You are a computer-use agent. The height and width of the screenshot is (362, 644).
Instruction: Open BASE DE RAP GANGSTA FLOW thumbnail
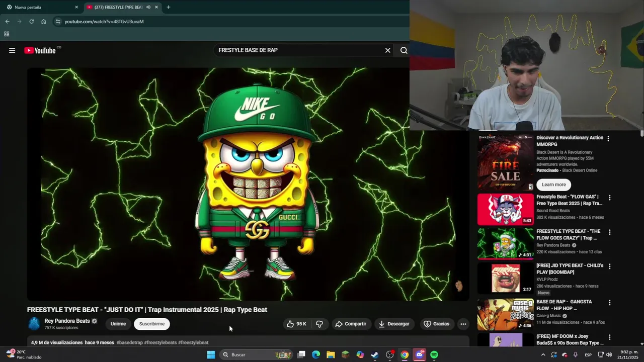(505, 314)
